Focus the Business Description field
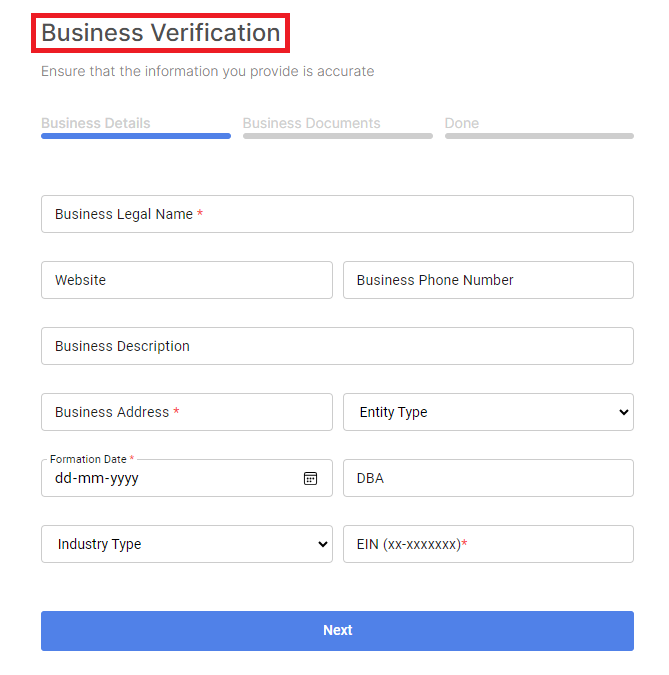 [x=338, y=346]
